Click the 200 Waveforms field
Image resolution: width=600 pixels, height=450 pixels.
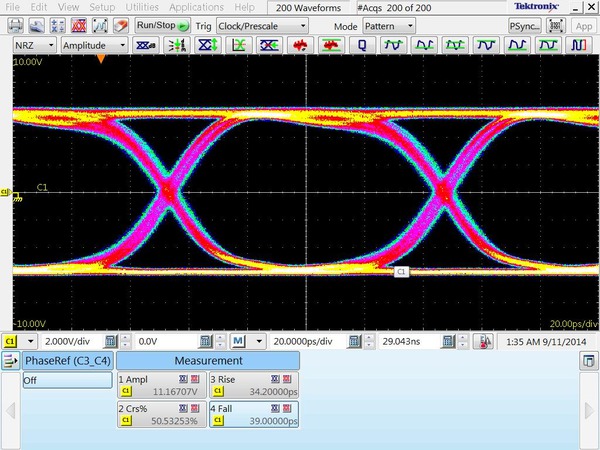pos(308,8)
